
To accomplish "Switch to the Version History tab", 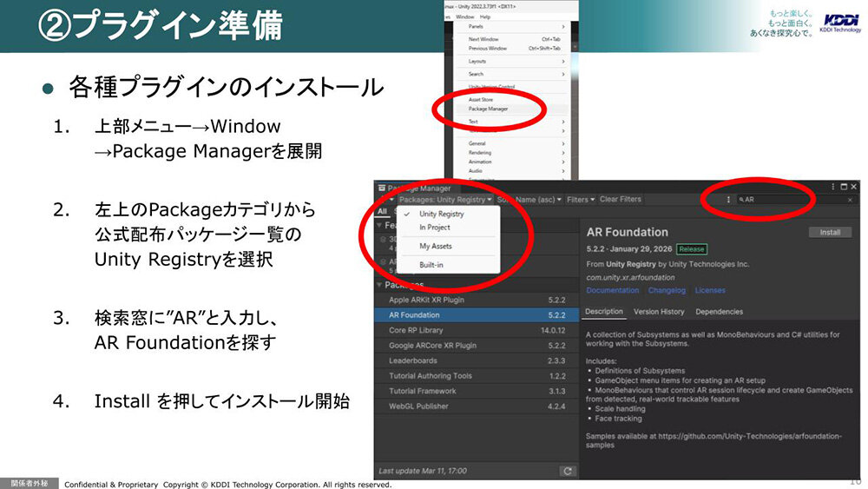I will click(x=658, y=312).
